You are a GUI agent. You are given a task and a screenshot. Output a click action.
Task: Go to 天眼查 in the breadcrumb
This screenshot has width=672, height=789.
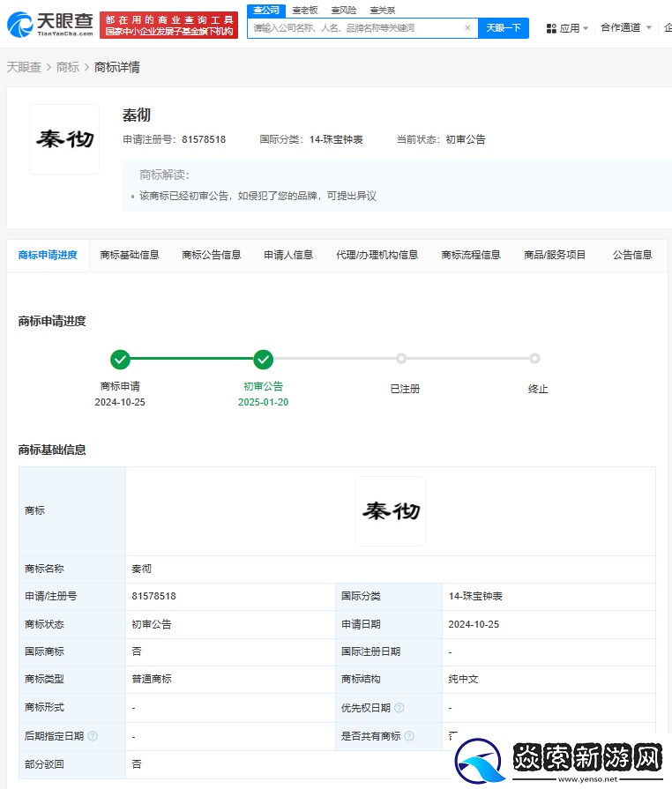pos(24,67)
